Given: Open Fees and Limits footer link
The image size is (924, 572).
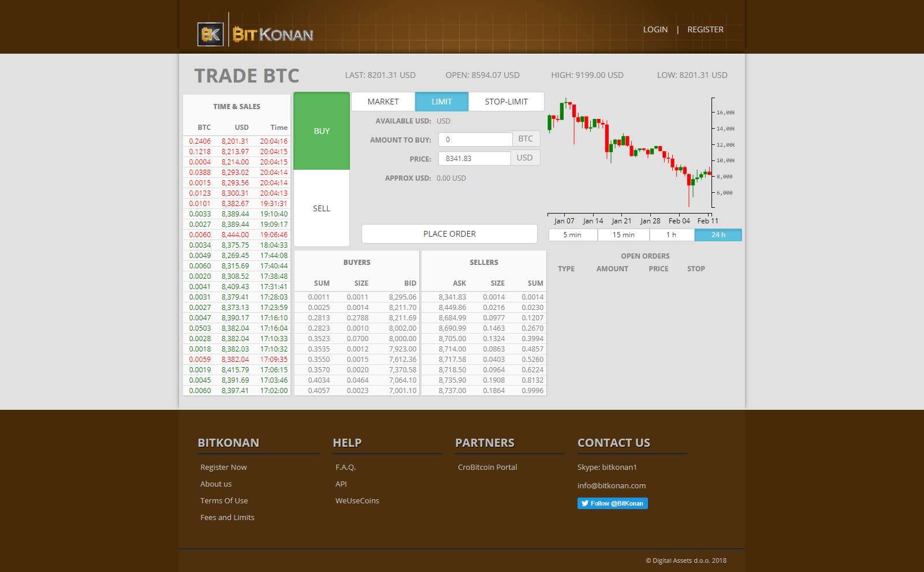Looking at the screenshot, I should click(227, 518).
